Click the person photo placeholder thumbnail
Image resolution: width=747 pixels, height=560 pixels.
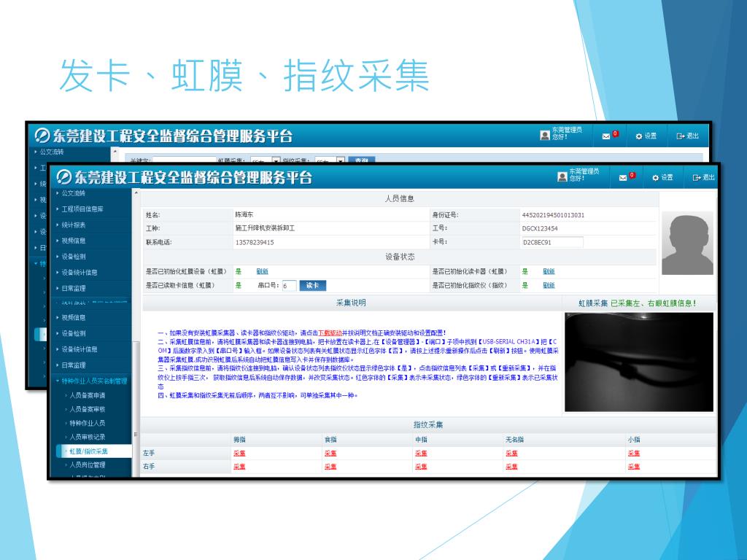[x=687, y=244]
